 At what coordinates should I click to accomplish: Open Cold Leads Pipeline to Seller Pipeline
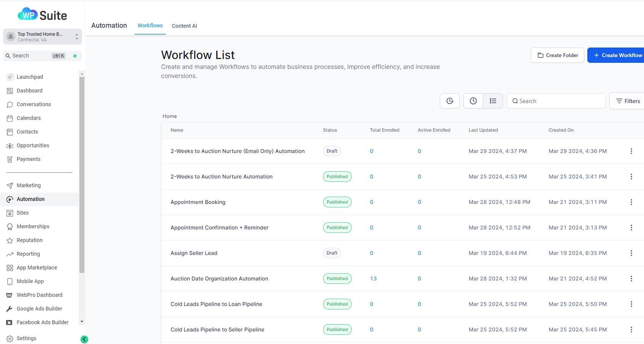tap(217, 330)
